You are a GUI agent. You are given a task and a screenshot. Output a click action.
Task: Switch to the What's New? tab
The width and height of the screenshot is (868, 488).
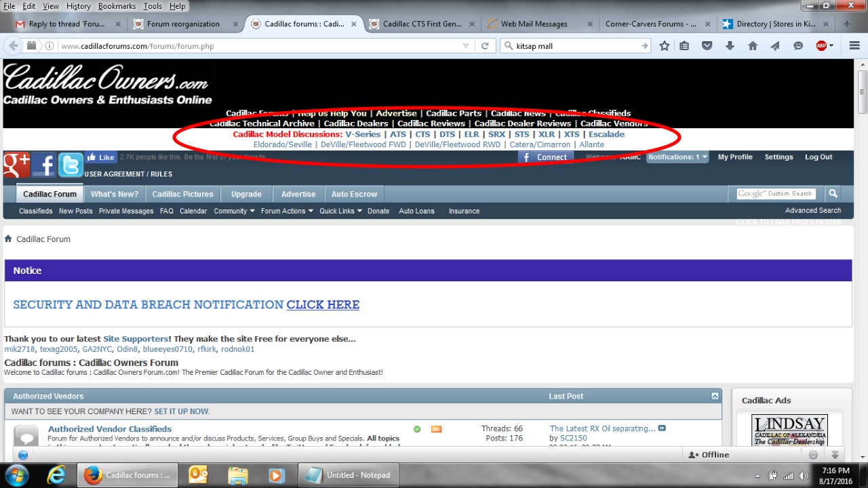(115, 194)
